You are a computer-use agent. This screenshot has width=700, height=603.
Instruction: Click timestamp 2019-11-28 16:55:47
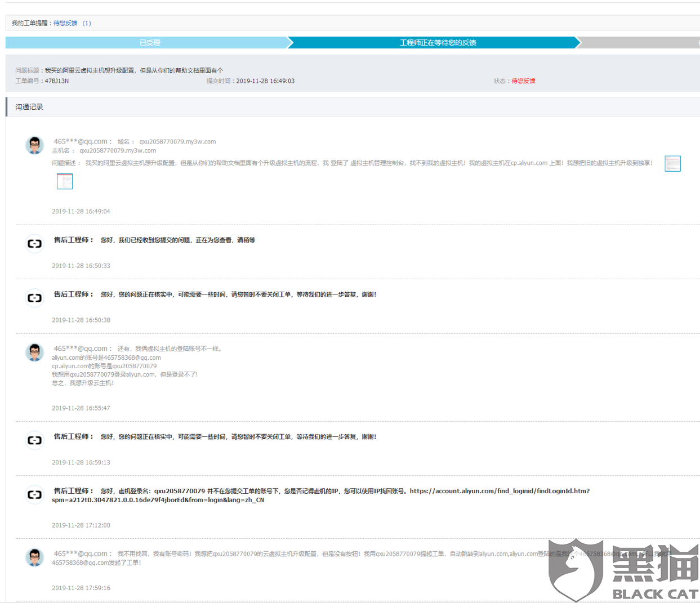tap(81, 408)
